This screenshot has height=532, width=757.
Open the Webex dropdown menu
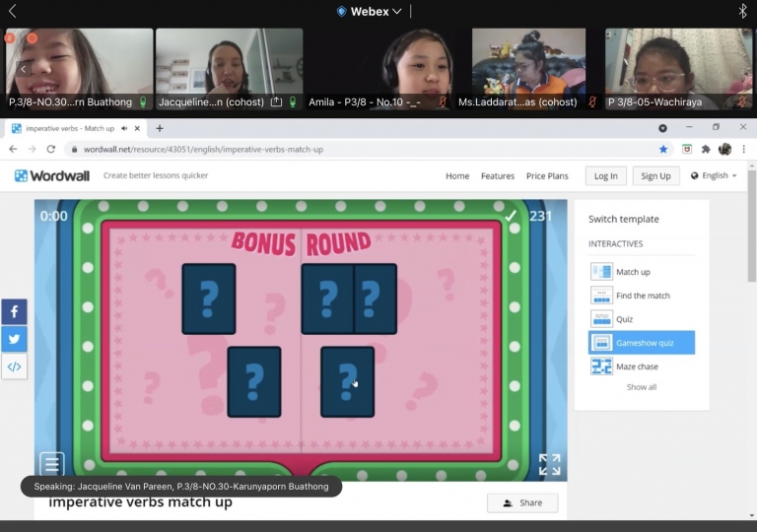(x=370, y=12)
